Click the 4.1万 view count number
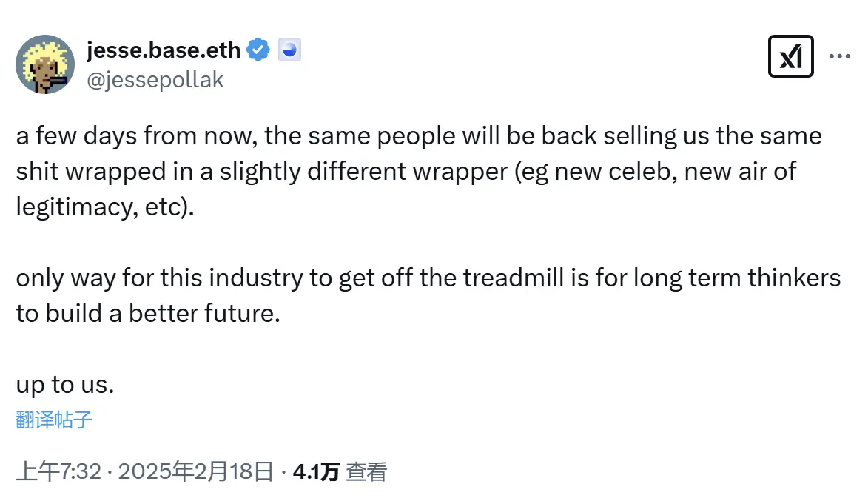 point(316,472)
